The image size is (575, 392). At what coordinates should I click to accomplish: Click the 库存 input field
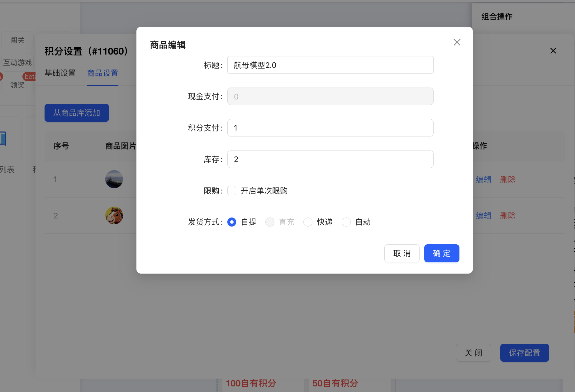330,159
